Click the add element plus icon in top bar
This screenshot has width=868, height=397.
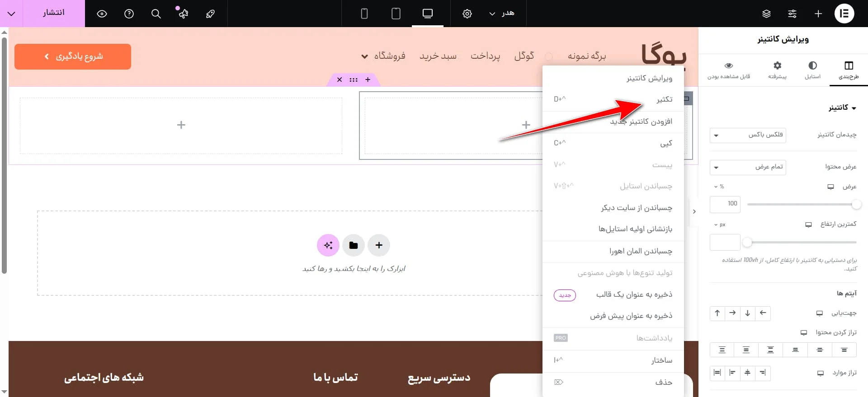tap(818, 14)
